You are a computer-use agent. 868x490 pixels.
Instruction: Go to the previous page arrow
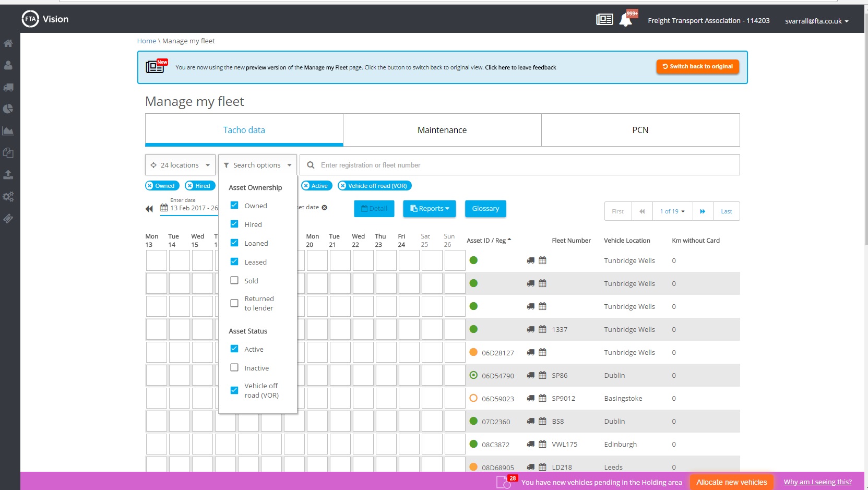coord(642,211)
